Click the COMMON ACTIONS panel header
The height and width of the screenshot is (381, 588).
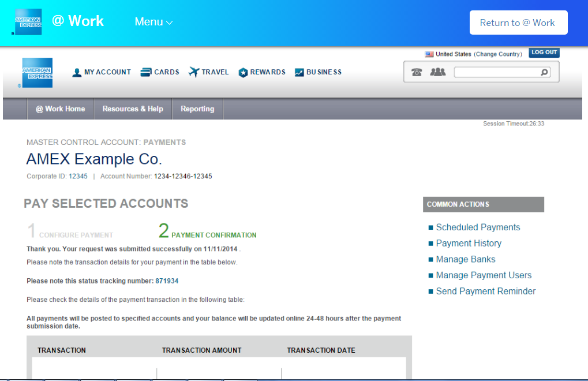click(484, 204)
